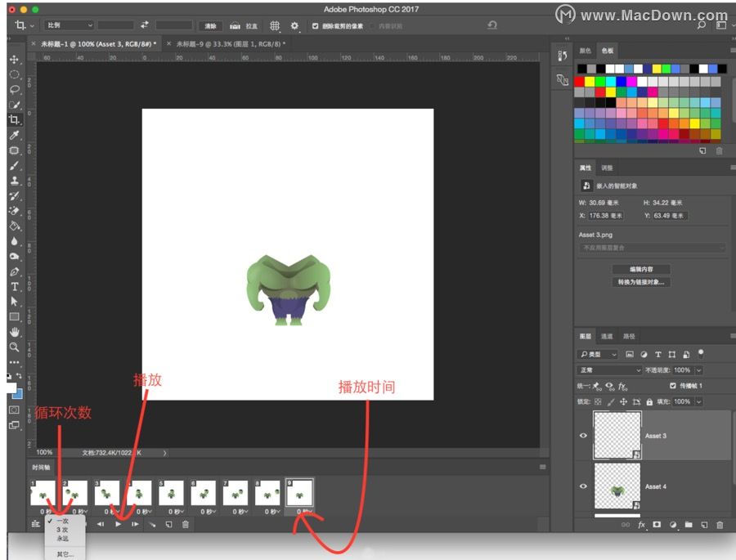Select the Brush tool
Viewport: 736px width, 560px height.
click(x=14, y=166)
